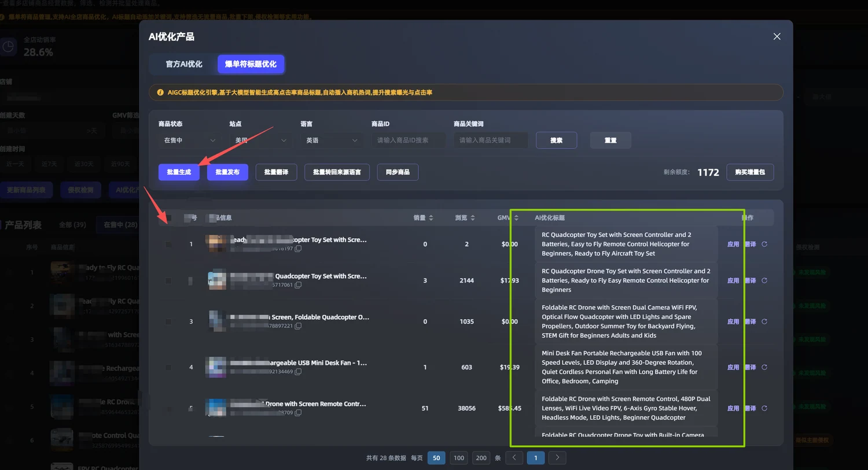The image size is (868, 470).
Task: Click the 批量生成 button
Action: tap(179, 172)
